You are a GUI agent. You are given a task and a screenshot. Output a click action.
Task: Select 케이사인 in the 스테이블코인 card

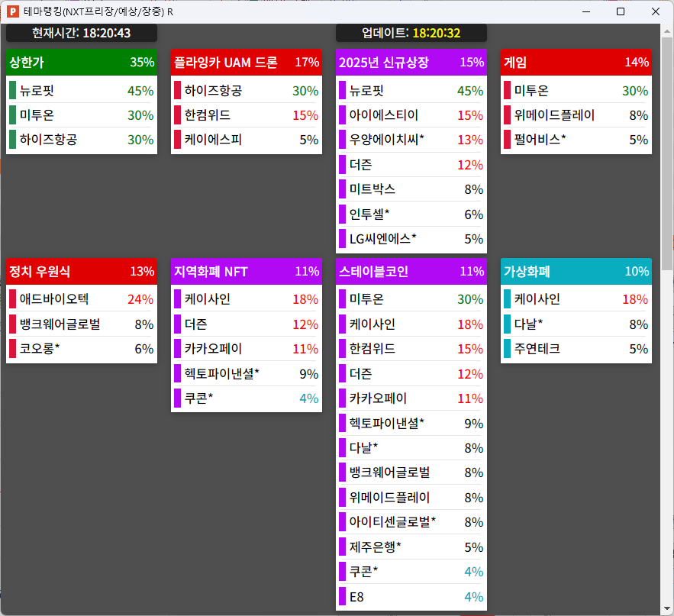(x=411, y=324)
